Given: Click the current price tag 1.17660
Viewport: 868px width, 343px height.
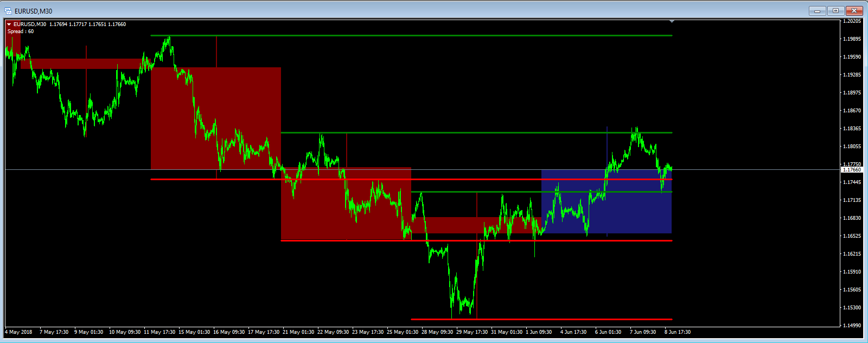Looking at the screenshot, I should (x=852, y=170).
